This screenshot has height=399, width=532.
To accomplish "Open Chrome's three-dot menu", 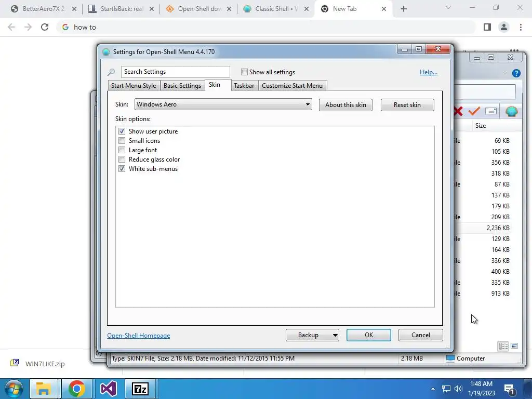I will [x=521, y=27].
